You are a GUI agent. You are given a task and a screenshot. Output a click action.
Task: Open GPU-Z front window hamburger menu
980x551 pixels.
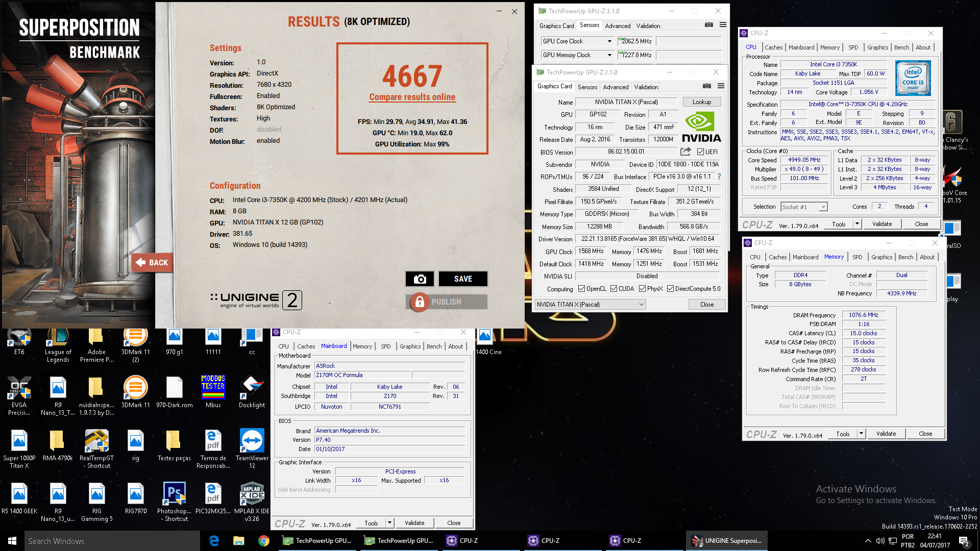tap(721, 86)
